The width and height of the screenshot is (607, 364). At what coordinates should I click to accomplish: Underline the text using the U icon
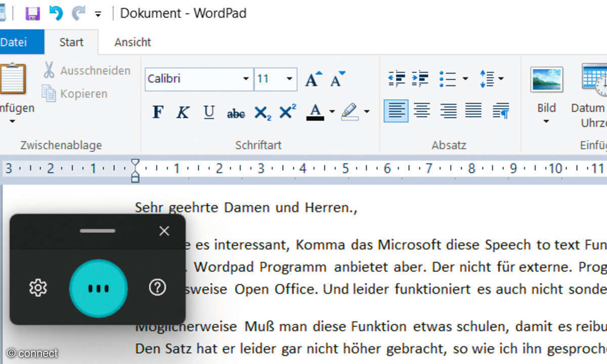[208, 112]
